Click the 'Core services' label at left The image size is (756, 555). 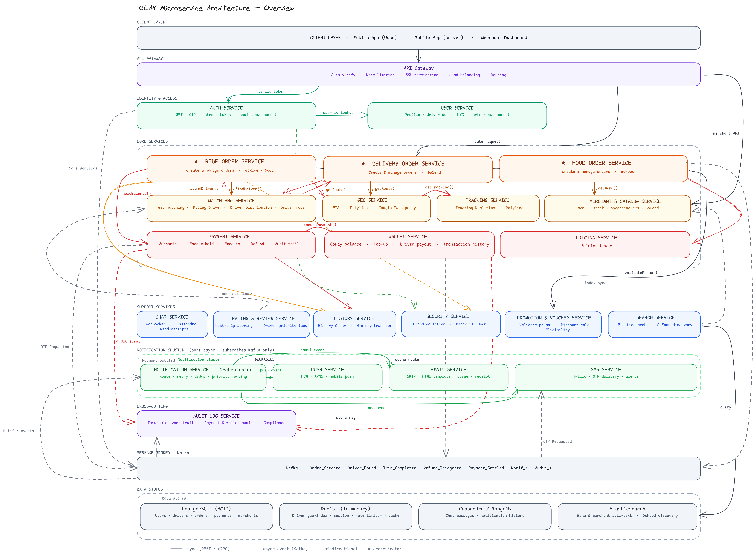(x=83, y=168)
